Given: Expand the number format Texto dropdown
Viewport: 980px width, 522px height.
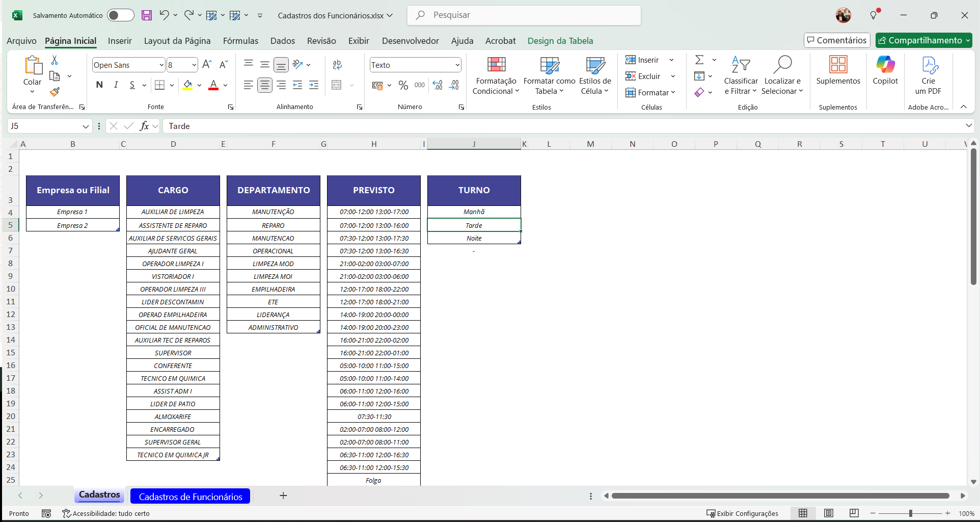Looking at the screenshot, I should coord(457,65).
